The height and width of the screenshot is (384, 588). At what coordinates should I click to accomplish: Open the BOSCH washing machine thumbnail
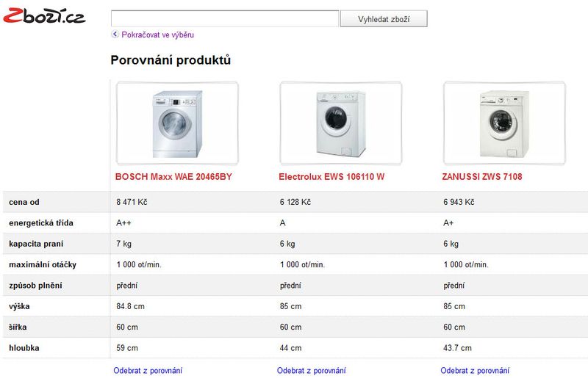coord(177,123)
